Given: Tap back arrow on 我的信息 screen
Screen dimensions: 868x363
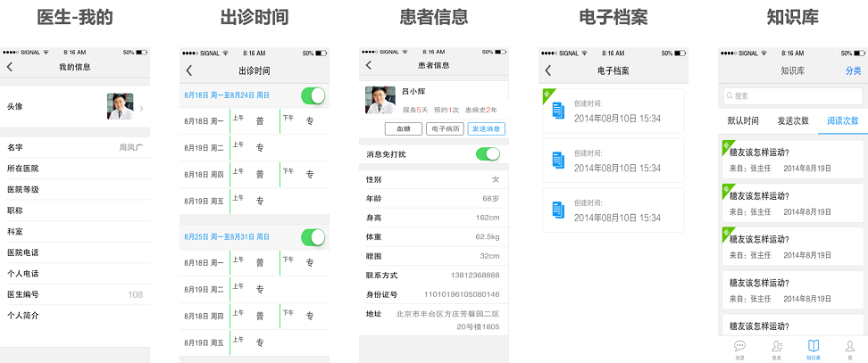Looking at the screenshot, I should [x=10, y=68].
